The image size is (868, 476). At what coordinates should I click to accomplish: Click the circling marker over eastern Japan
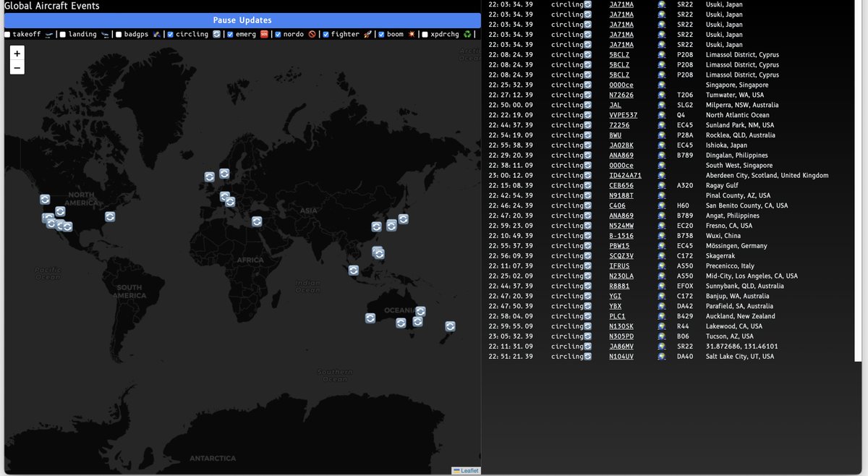403,218
